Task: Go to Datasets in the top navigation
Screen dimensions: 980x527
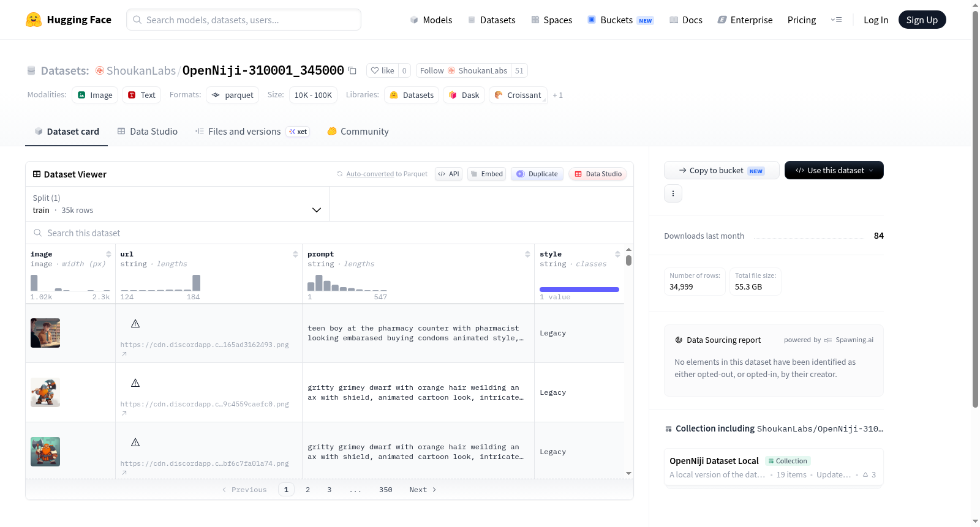Action: click(x=491, y=20)
